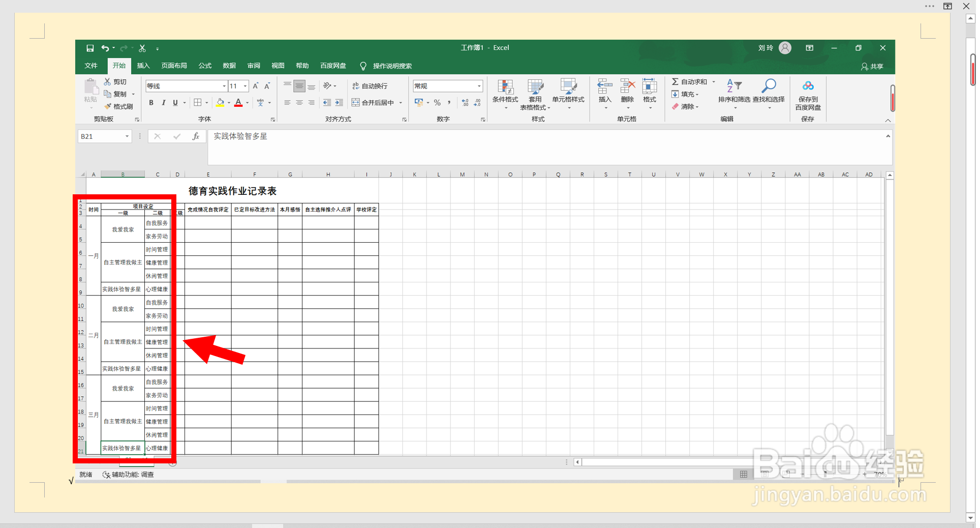Click the Normal view icon in status bar

click(x=744, y=474)
